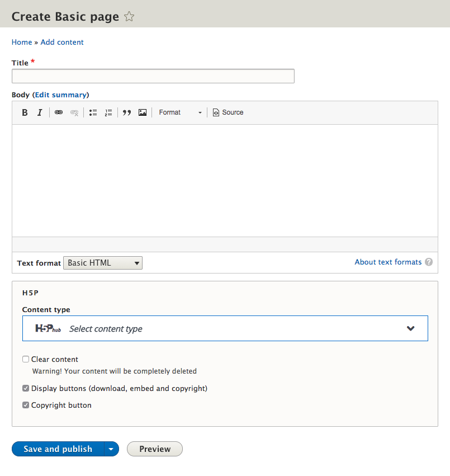Insert a link using the chain icon
Viewport: 450px width, 476px height.
tap(58, 112)
